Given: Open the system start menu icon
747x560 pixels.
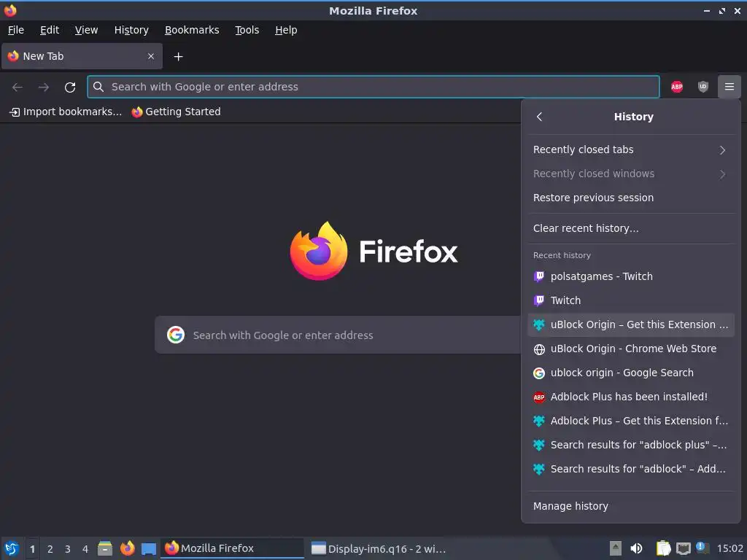Looking at the screenshot, I should tap(12, 548).
